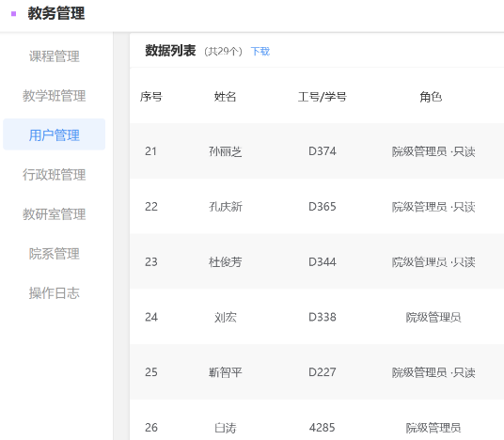This screenshot has width=504, height=440.
Task: Open 教研室管理 in the sidebar
Action: click(54, 214)
